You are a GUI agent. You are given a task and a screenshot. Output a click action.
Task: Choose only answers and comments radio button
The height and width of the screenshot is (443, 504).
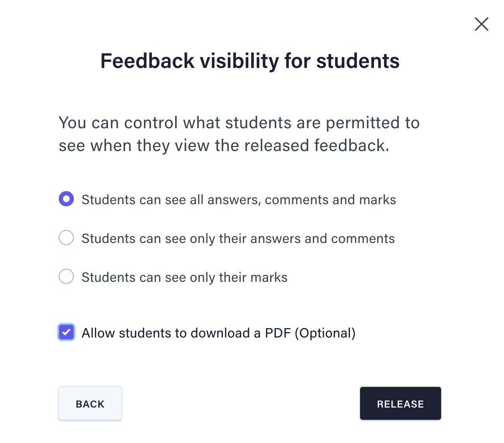coord(66,238)
